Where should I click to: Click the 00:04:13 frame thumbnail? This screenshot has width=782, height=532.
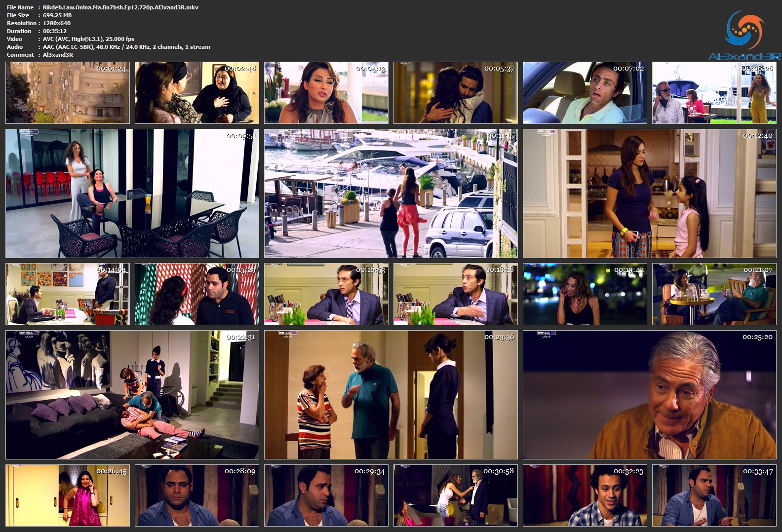pyautogui.click(x=326, y=93)
